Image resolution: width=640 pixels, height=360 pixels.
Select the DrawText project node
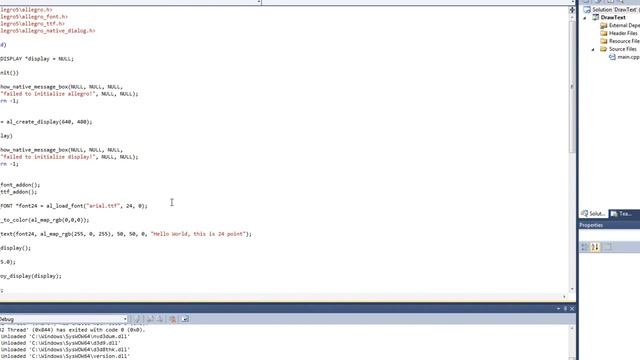[613, 17]
